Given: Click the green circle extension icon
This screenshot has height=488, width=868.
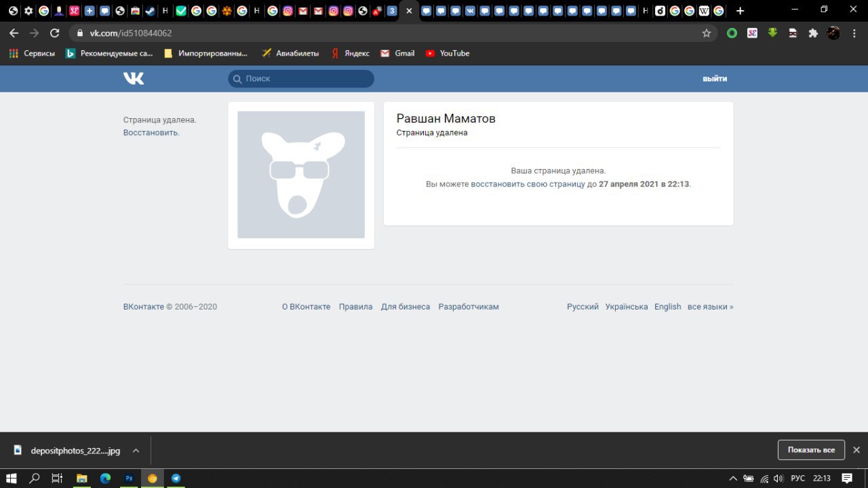Looking at the screenshot, I should (x=732, y=33).
